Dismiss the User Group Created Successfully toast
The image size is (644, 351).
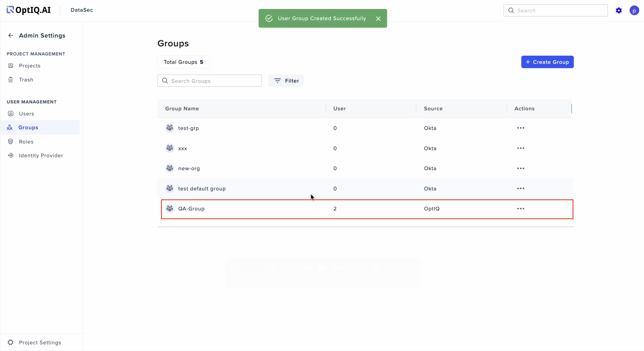(x=378, y=19)
